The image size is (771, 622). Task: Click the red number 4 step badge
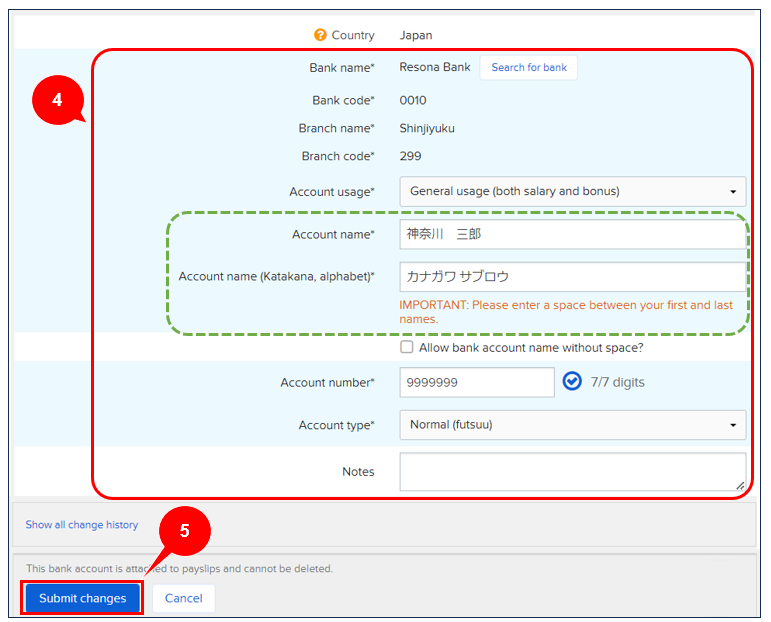(58, 102)
